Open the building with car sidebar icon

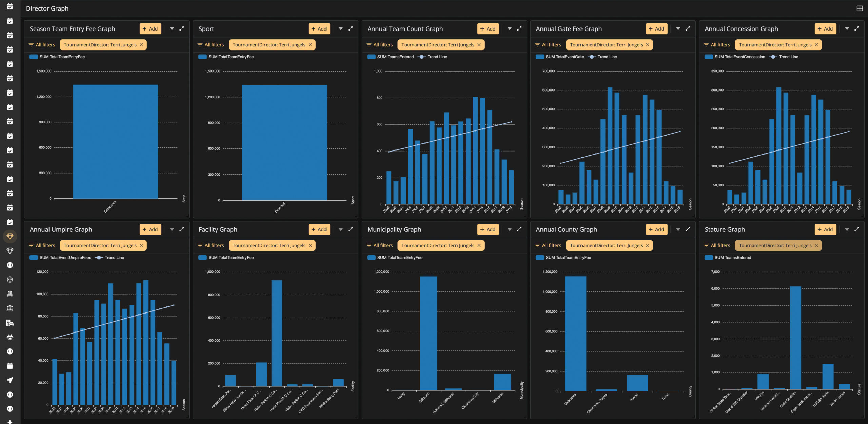tap(10, 323)
